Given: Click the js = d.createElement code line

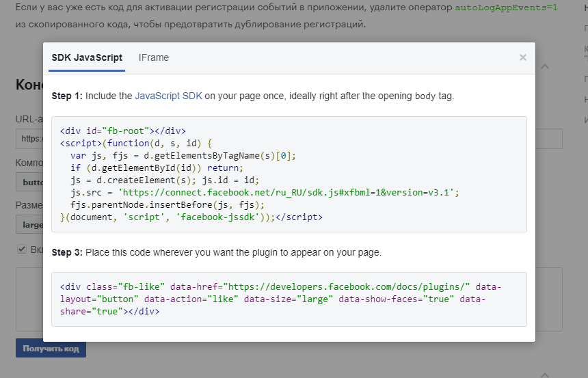Looking at the screenshot, I should point(165,180).
